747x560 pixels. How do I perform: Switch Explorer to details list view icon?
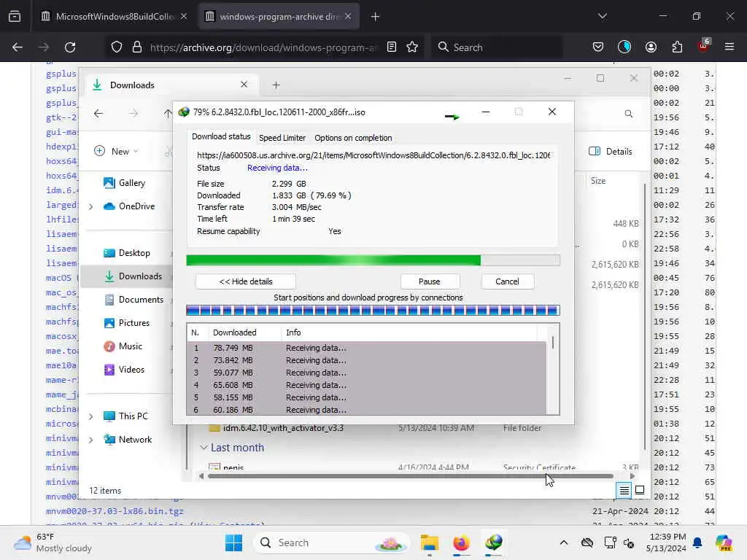[624, 490]
